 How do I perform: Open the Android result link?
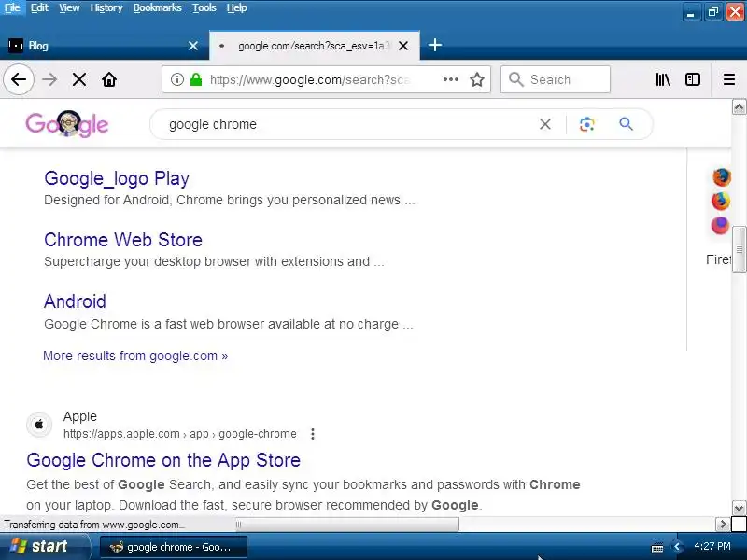[75, 301]
